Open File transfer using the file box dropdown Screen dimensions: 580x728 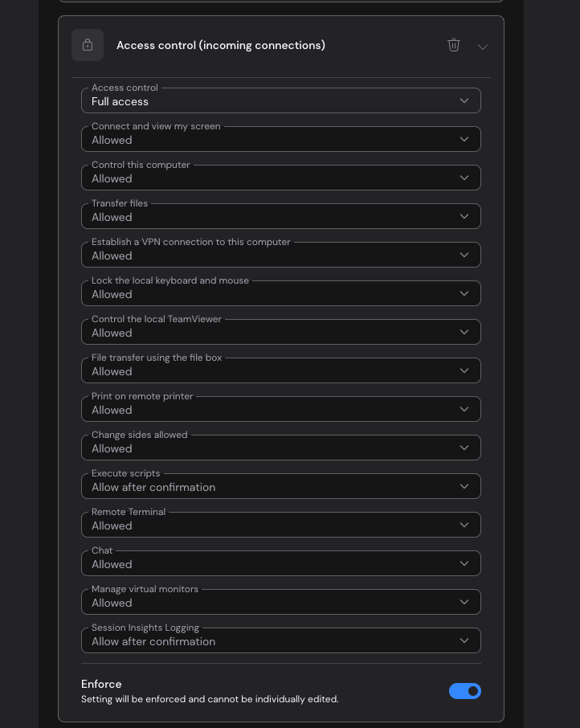tap(280, 370)
